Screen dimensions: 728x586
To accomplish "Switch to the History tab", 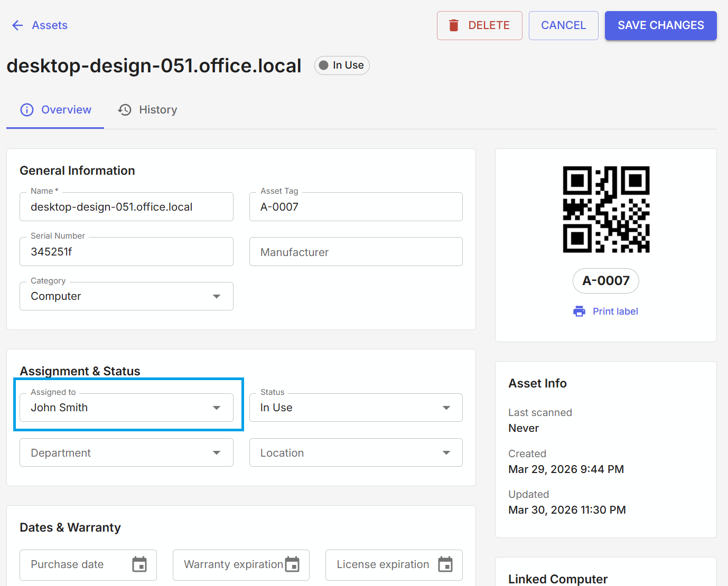I will pos(147,110).
